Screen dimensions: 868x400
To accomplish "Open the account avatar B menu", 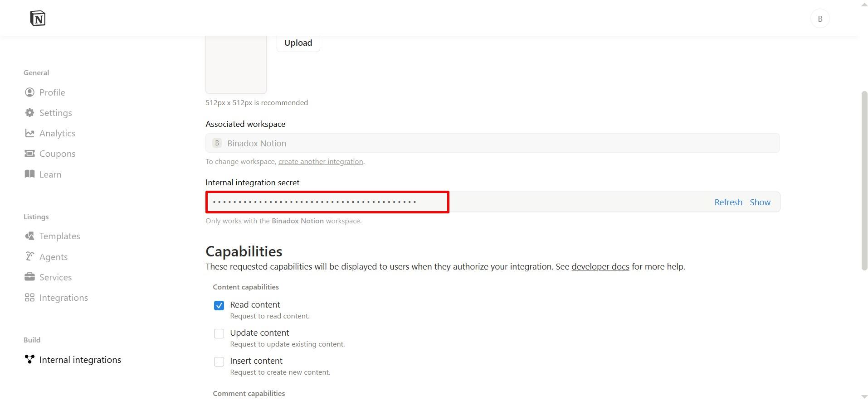I will (819, 19).
